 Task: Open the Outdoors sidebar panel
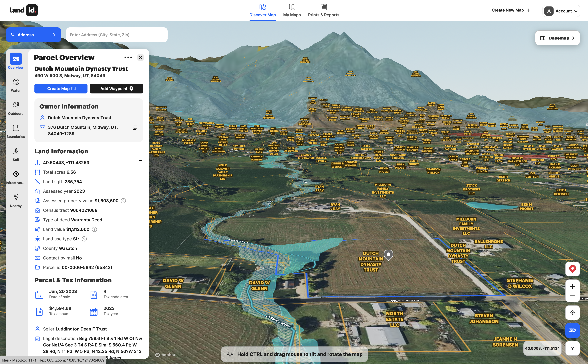tap(16, 108)
